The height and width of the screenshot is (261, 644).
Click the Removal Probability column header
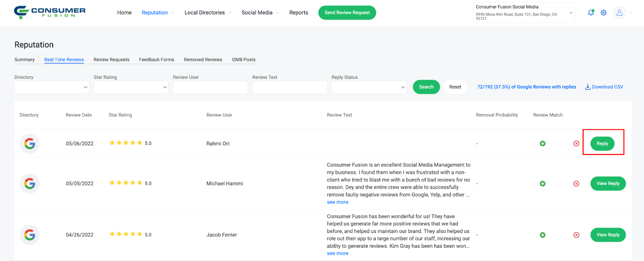click(497, 115)
